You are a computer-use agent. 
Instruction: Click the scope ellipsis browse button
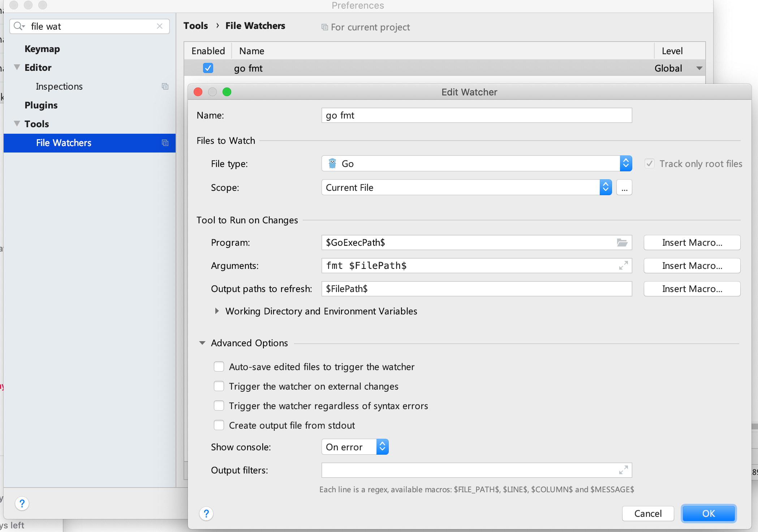624,188
